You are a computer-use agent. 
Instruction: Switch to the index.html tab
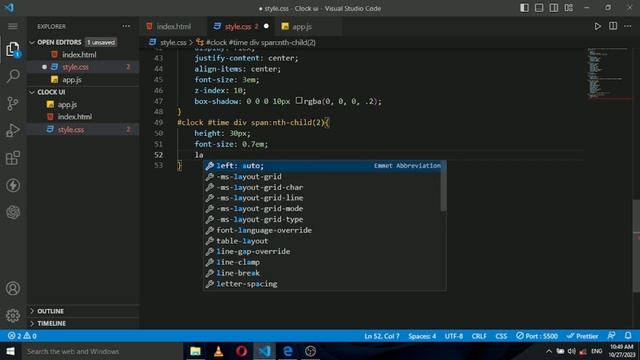(173, 27)
